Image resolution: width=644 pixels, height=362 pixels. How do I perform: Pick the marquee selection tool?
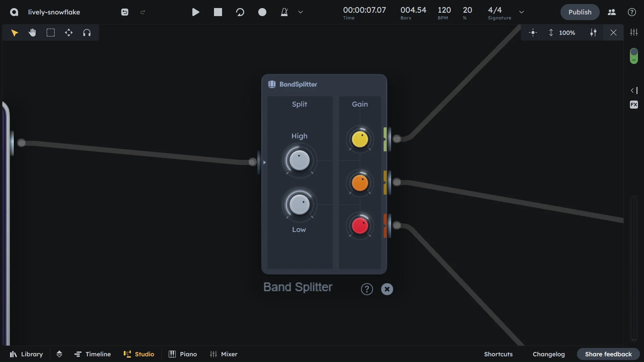[50, 33]
